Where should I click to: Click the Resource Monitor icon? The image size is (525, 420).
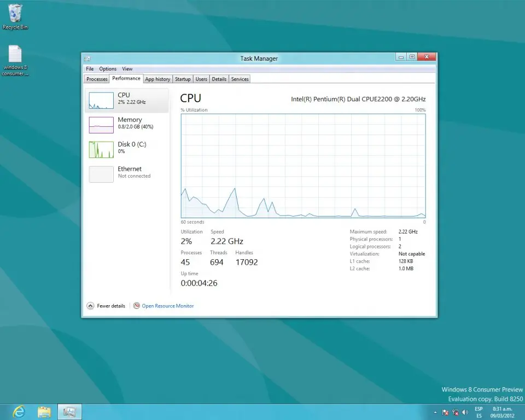(137, 306)
